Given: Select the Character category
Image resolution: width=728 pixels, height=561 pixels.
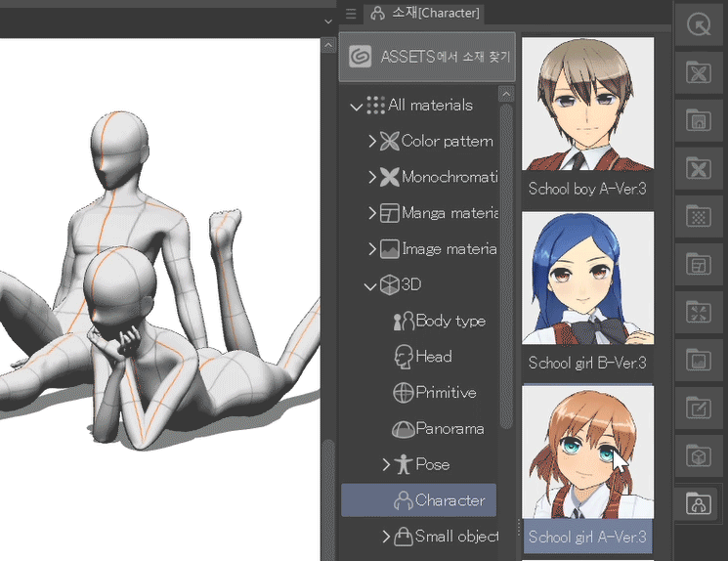Looking at the screenshot, I should 419,500.
